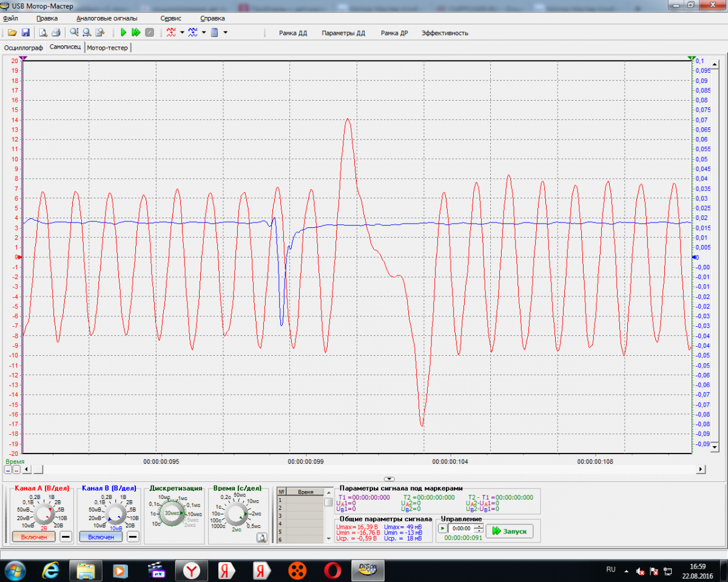
Task: Open Opera browser from taskbar
Action: click(x=331, y=570)
